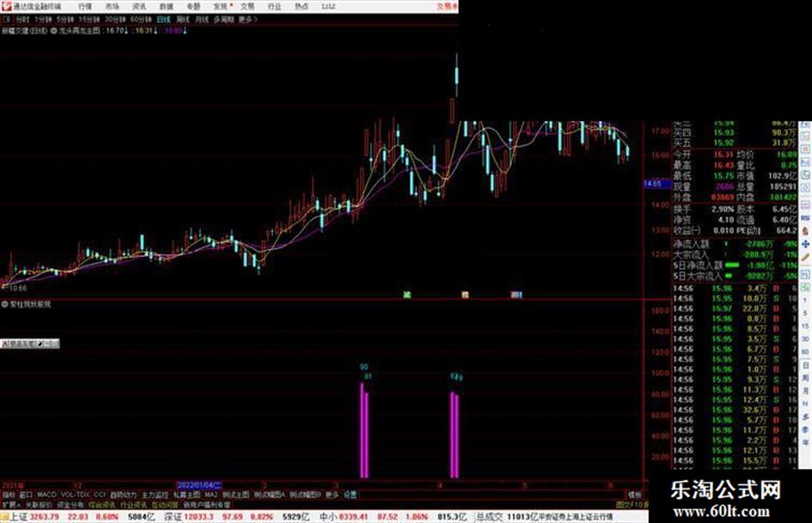Open the 关联报价 tab

click(x=39, y=504)
